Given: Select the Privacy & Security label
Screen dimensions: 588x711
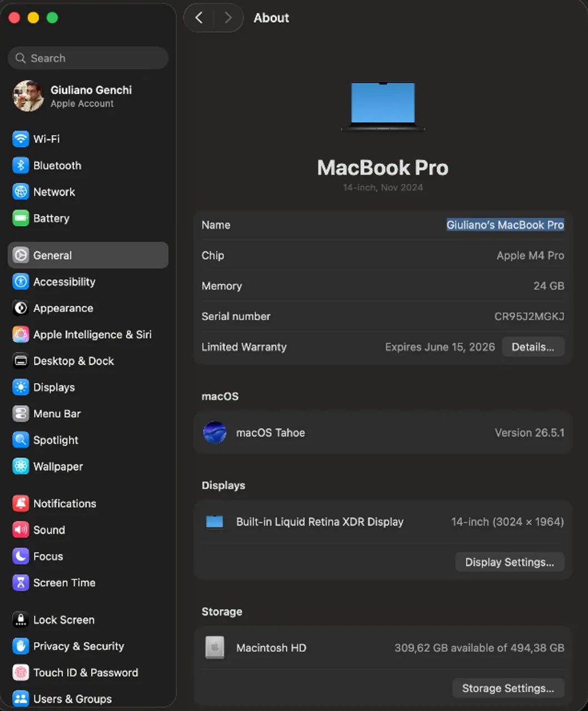Looking at the screenshot, I should pos(78,646).
